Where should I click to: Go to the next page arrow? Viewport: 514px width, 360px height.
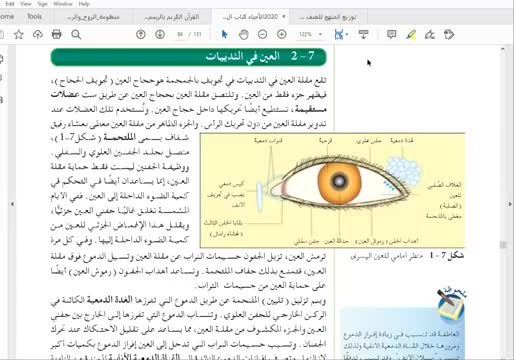[160, 34]
